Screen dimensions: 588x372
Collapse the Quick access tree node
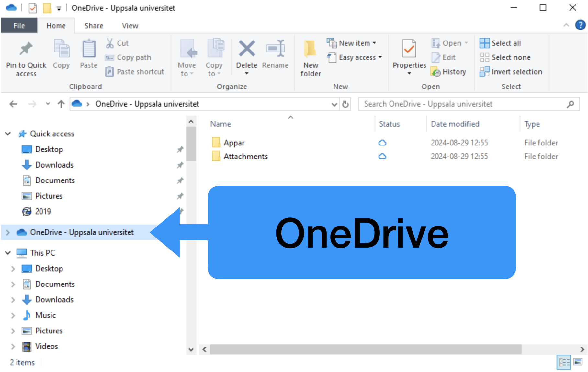click(8, 134)
